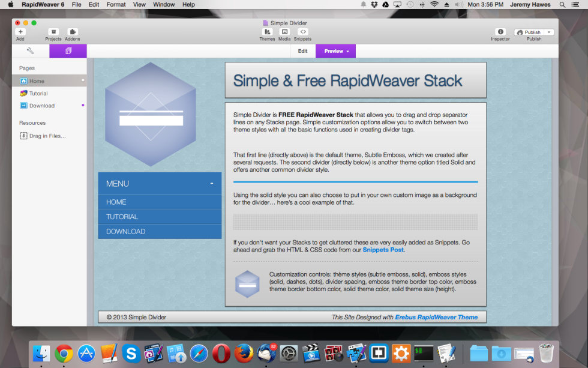Open the File menu
The width and height of the screenshot is (588, 368).
(77, 4)
